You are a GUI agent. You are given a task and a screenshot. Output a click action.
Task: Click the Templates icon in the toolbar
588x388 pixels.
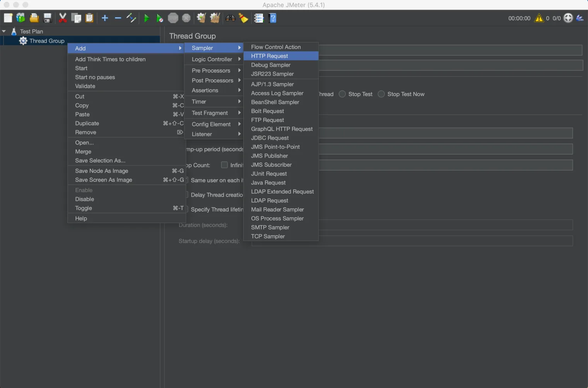[21, 18]
